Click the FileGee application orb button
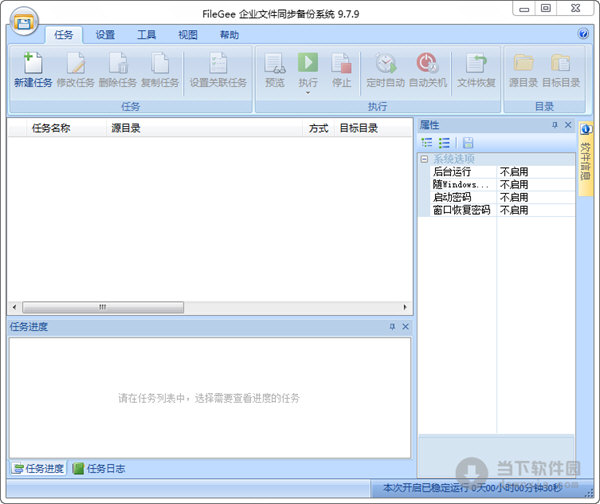The image size is (600, 504). [24, 21]
